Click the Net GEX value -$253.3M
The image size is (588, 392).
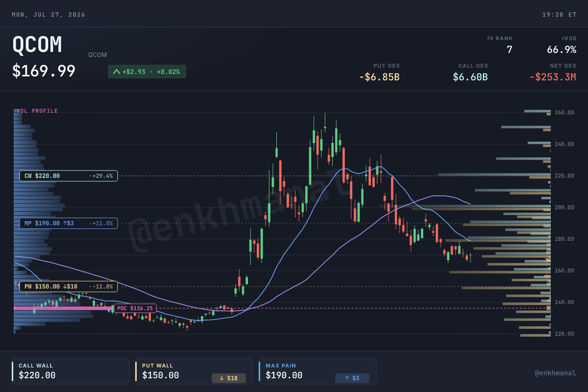(x=553, y=77)
